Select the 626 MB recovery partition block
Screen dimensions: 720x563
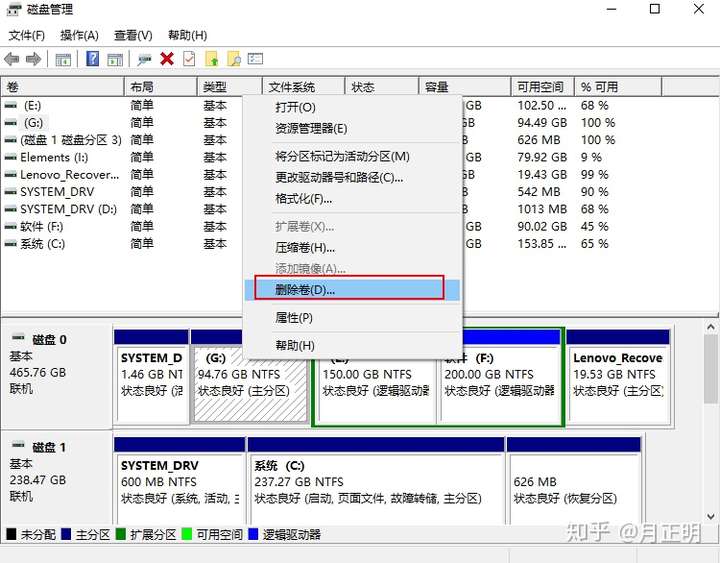tap(574, 481)
